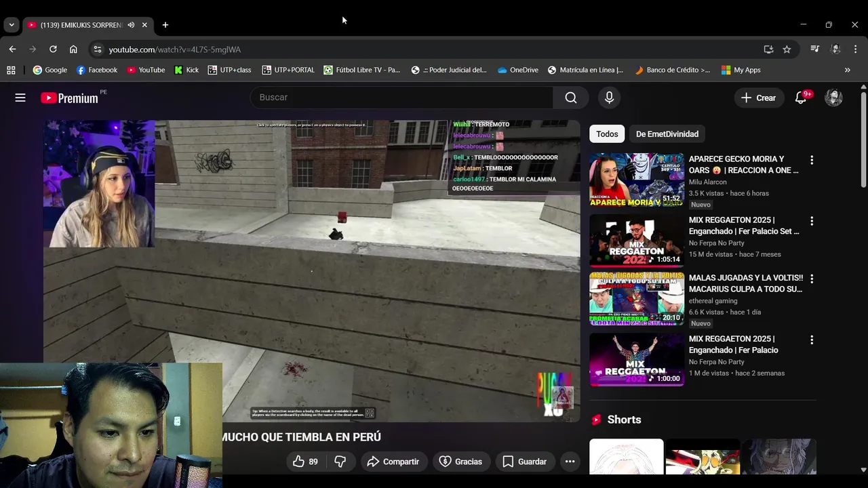This screenshot has height=488, width=868.
Task: View site information icon in address bar
Action: [97, 49]
